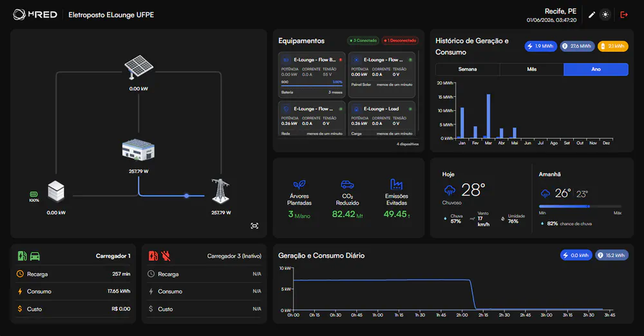The height and width of the screenshot is (336, 644).
Task: Click tomorrow's Min–Máx temperature range bar
Action: pyautogui.click(x=580, y=206)
